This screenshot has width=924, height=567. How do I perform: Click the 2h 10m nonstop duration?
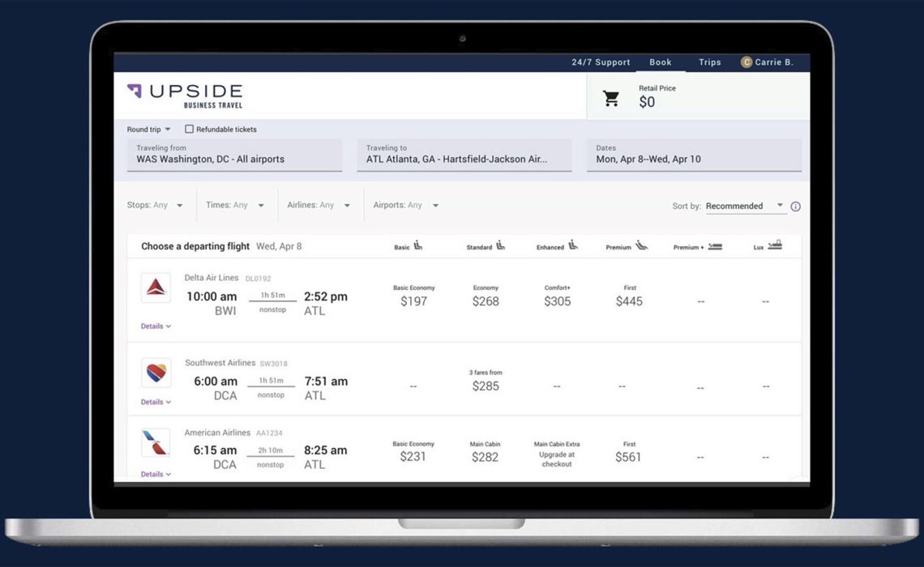pos(271,457)
